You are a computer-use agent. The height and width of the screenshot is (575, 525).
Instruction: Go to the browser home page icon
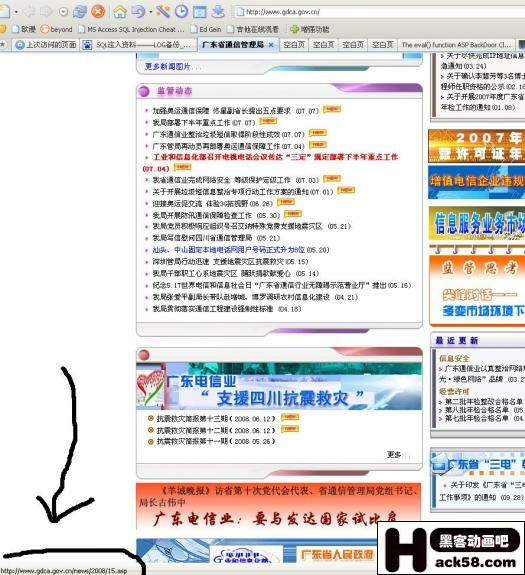[120, 12]
